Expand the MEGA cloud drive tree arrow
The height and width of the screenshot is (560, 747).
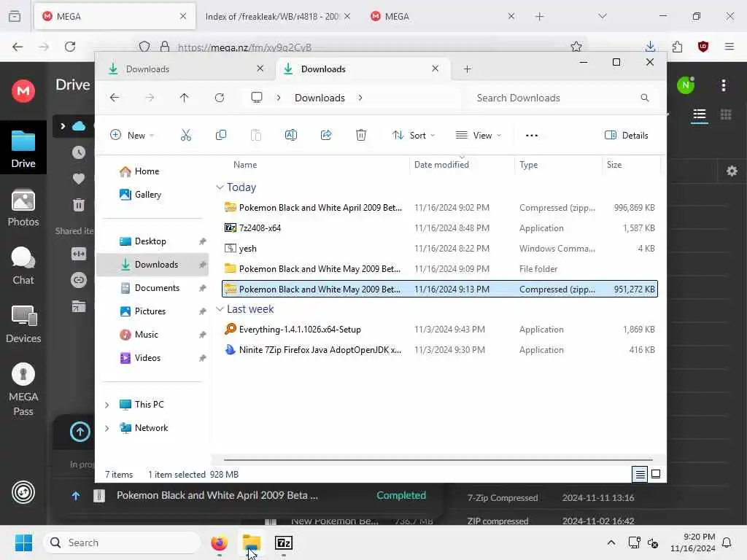63,126
